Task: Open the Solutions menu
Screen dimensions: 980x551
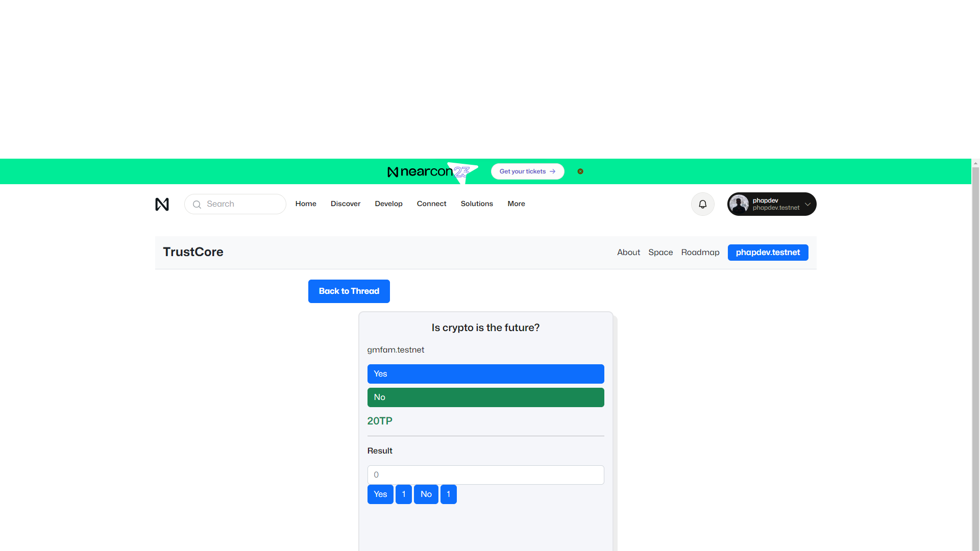Action: pos(477,204)
